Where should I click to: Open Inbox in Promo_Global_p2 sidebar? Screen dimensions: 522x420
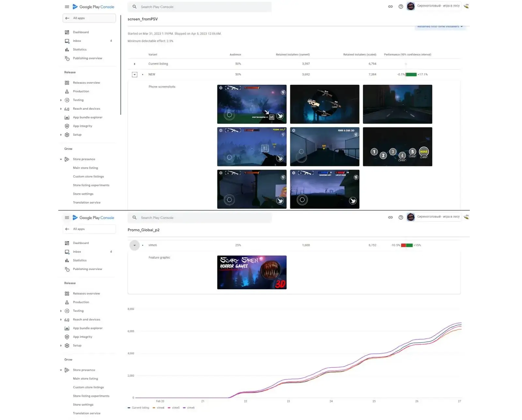point(77,252)
